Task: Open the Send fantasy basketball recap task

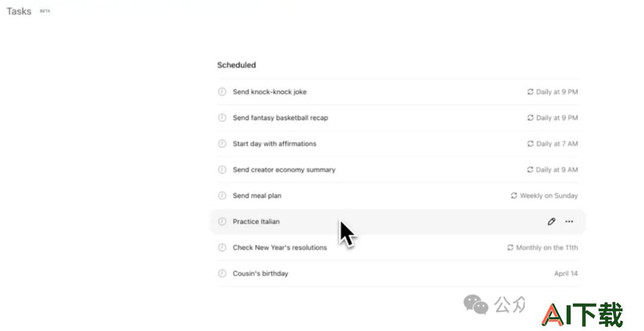Action: pyautogui.click(x=398, y=118)
